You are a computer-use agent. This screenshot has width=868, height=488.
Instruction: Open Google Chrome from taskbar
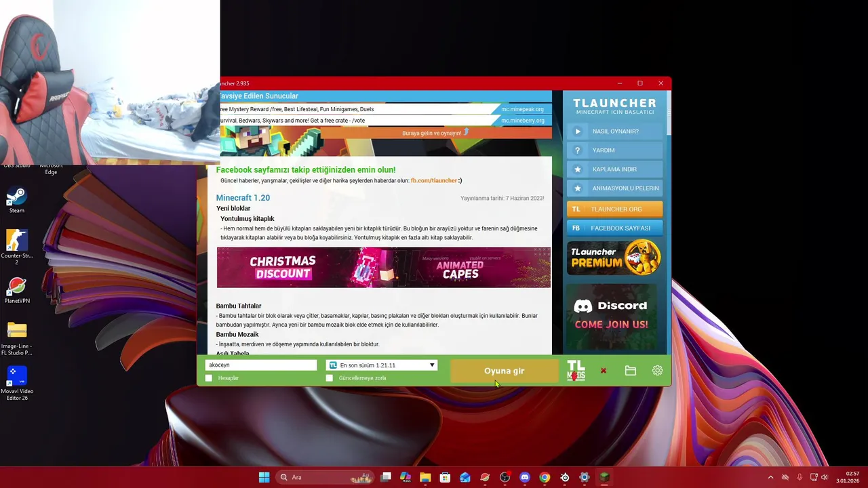click(545, 477)
